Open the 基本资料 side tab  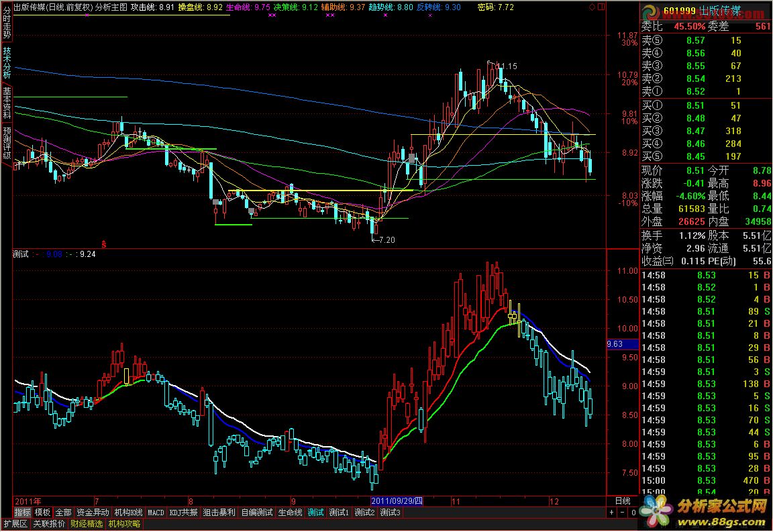[7, 103]
